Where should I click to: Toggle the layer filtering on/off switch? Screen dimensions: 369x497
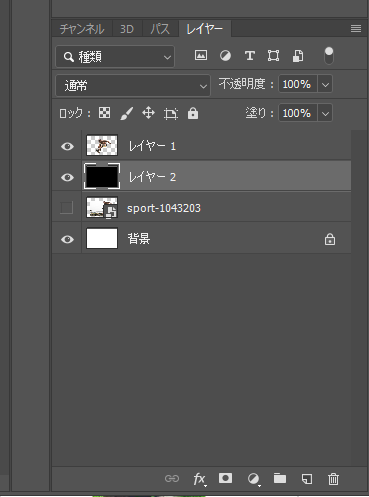329,56
